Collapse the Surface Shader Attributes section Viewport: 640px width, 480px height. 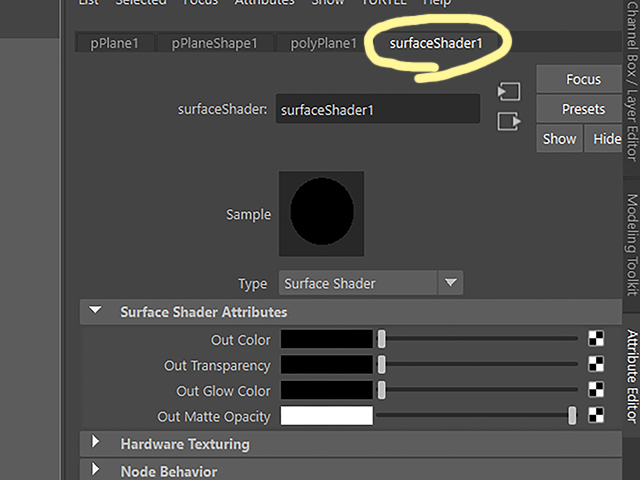coord(96,311)
